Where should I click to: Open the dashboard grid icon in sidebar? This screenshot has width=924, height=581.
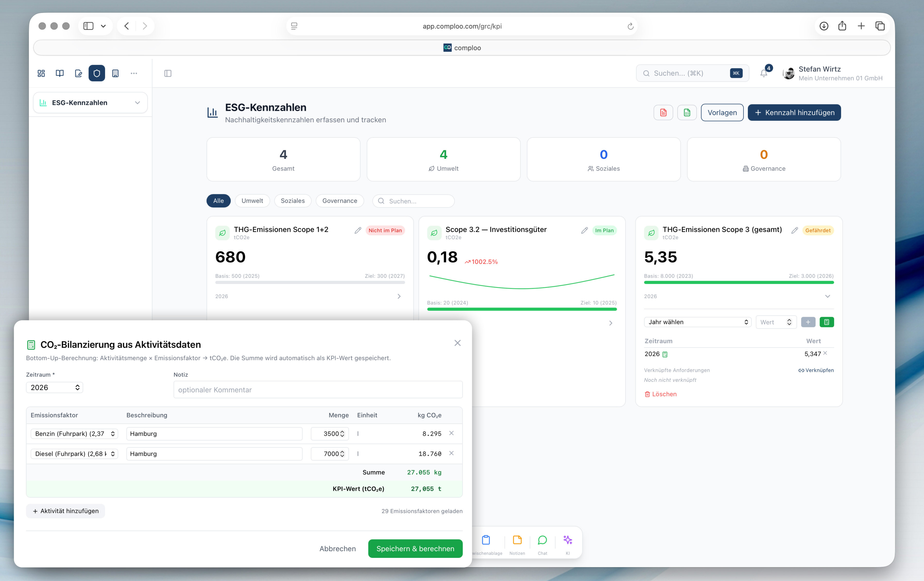tap(41, 73)
